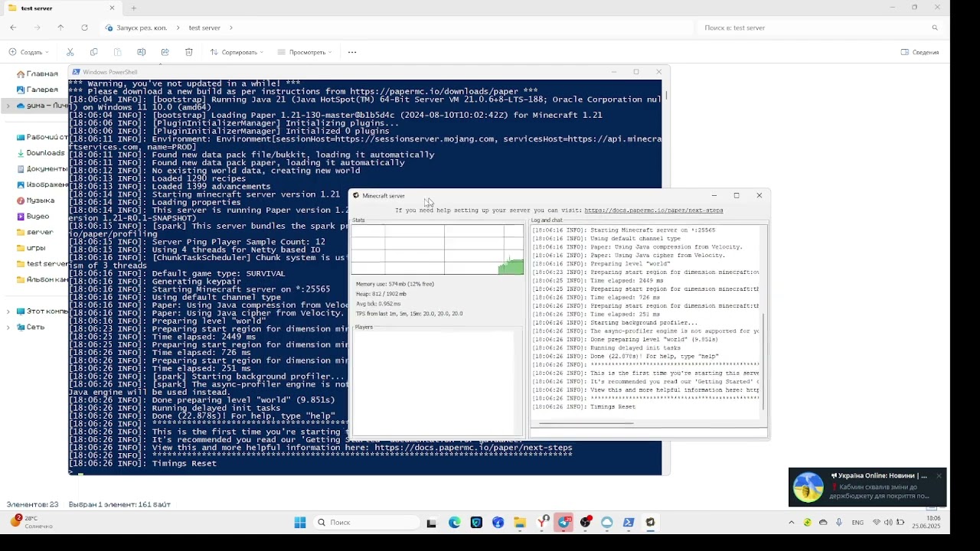Open the 'Просмотреть' dropdown

pyautogui.click(x=305, y=52)
